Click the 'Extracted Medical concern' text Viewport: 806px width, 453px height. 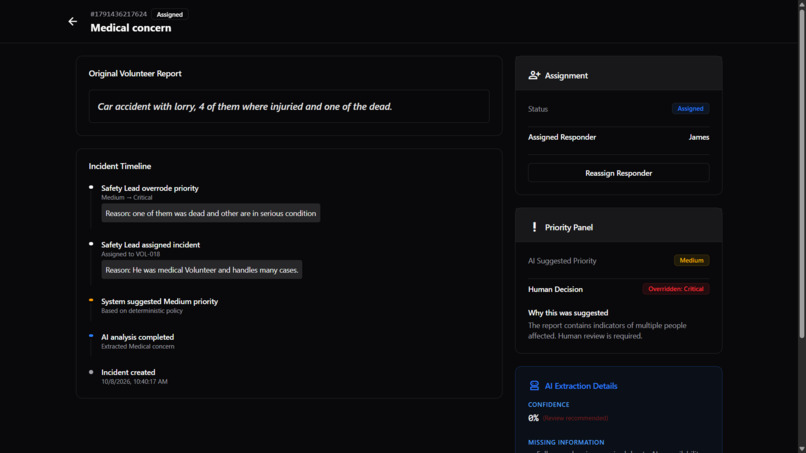[x=138, y=347]
